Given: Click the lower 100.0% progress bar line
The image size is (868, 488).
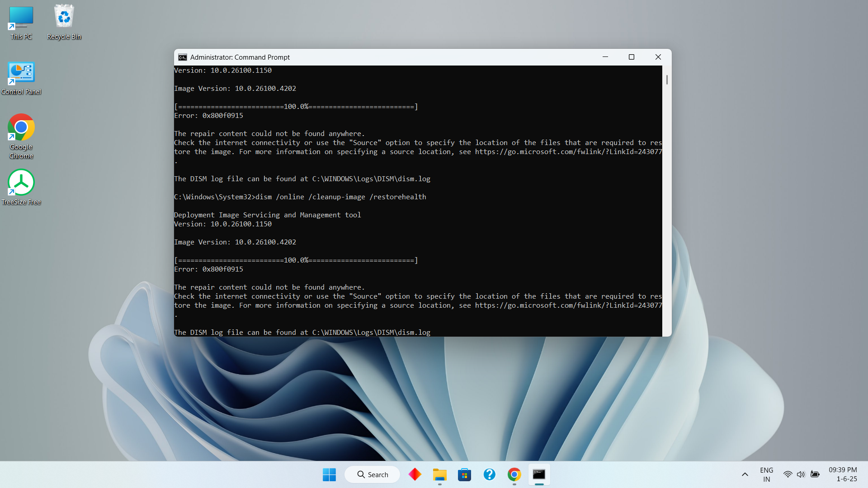Looking at the screenshot, I should [x=296, y=260].
